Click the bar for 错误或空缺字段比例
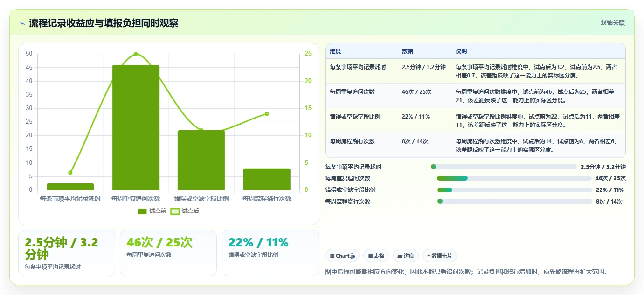 point(201,160)
